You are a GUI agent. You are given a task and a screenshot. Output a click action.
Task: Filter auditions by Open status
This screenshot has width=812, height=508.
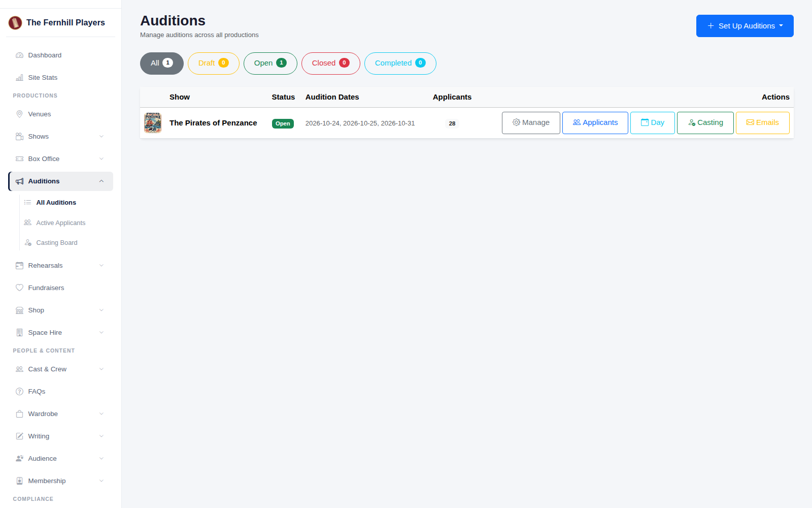click(270, 63)
